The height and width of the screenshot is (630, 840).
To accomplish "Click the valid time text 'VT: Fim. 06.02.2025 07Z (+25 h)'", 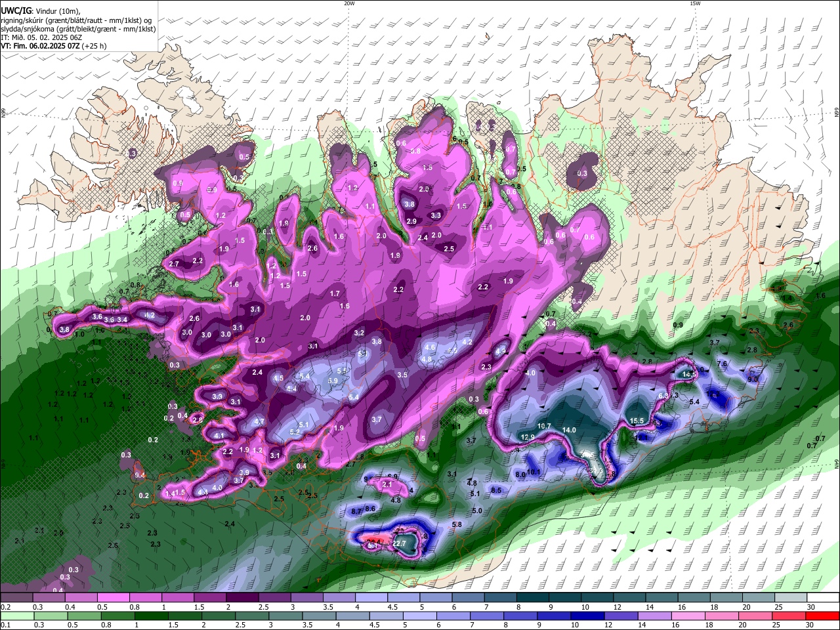I will (54, 46).
